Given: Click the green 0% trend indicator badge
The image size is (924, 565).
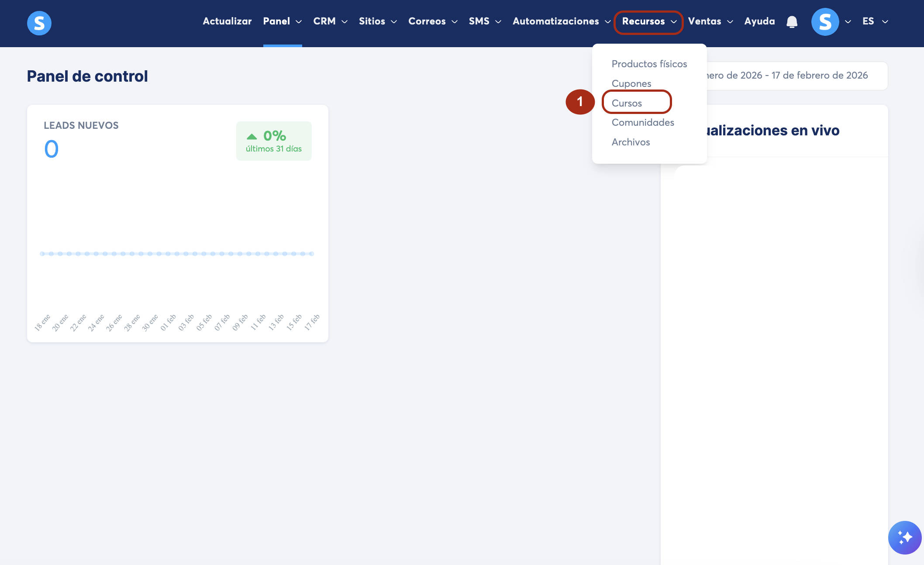Looking at the screenshot, I should [274, 141].
